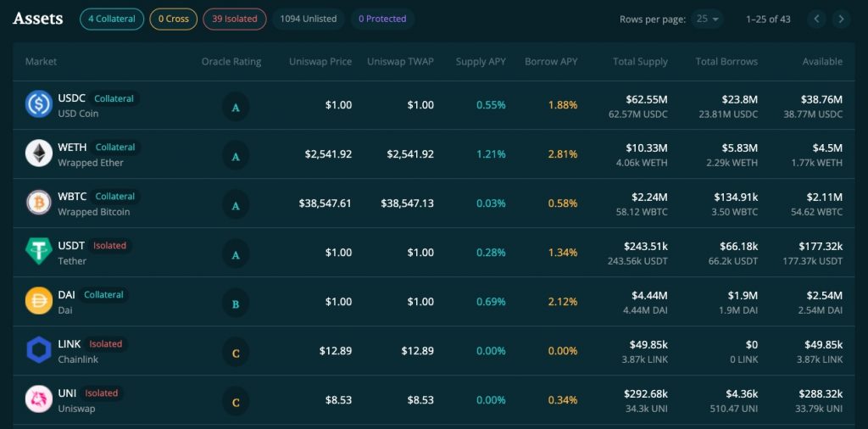Open the WBTC market name
This screenshot has height=429, width=868.
coord(73,197)
